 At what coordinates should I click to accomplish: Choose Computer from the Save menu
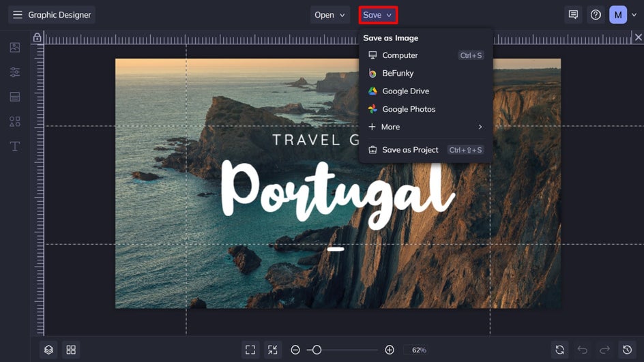400,55
